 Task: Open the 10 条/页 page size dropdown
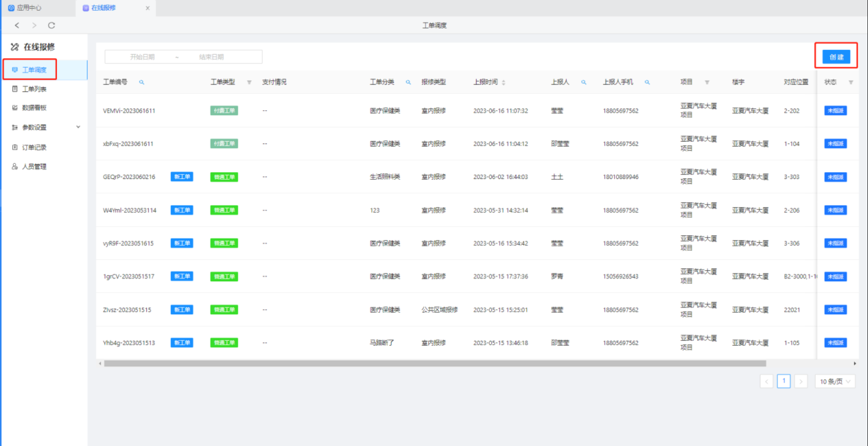click(835, 381)
